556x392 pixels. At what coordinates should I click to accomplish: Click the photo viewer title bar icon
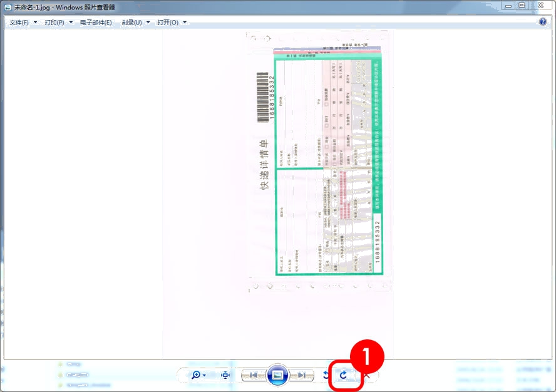pyautogui.click(x=8, y=7)
